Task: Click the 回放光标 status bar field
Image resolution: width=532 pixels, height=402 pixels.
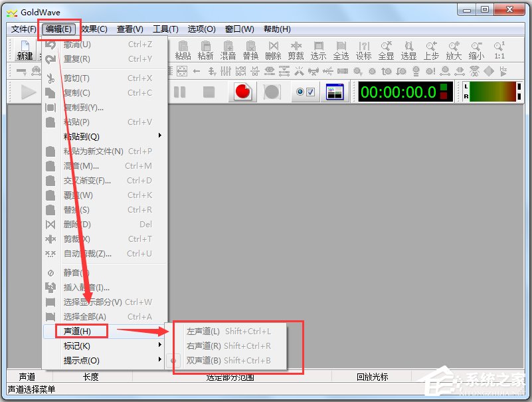Action: pos(372,377)
